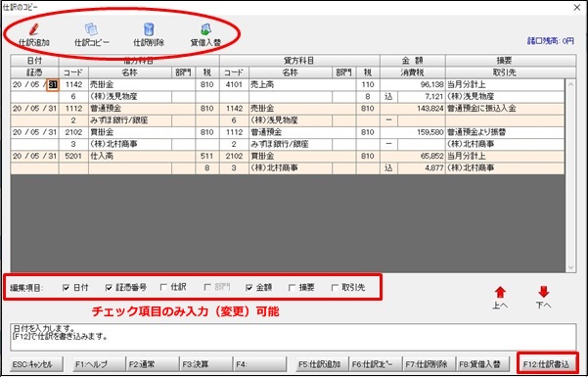Click the 諸口残高: 0円 label
Image resolution: width=588 pixels, height=377 pixels.
click(550, 41)
